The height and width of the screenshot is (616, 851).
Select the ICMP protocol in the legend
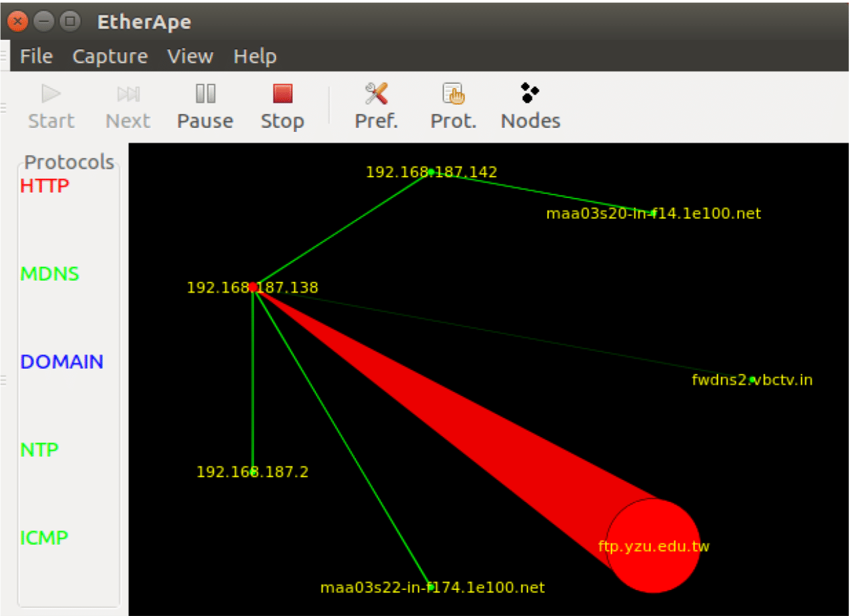[44, 537]
